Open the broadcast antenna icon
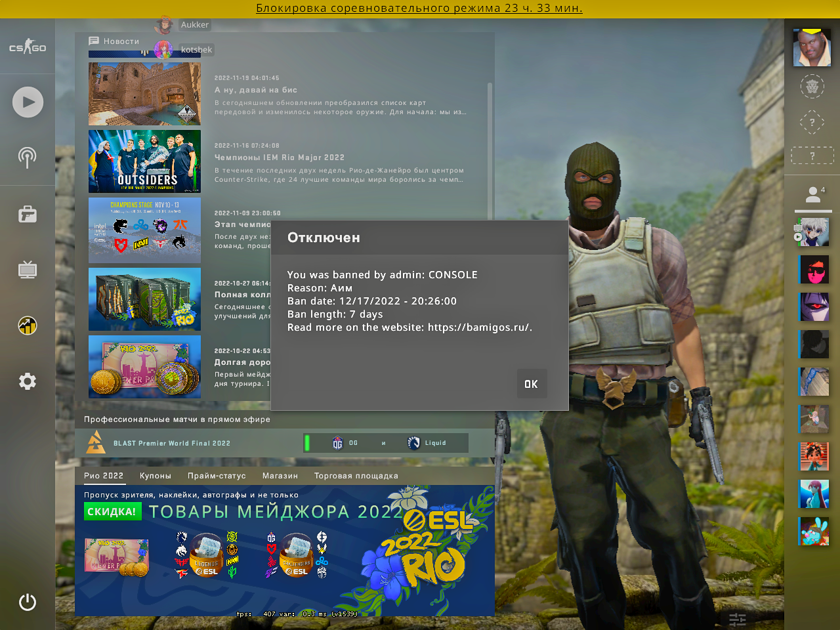The width and height of the screenshot is (840, 630). (28, 157)
